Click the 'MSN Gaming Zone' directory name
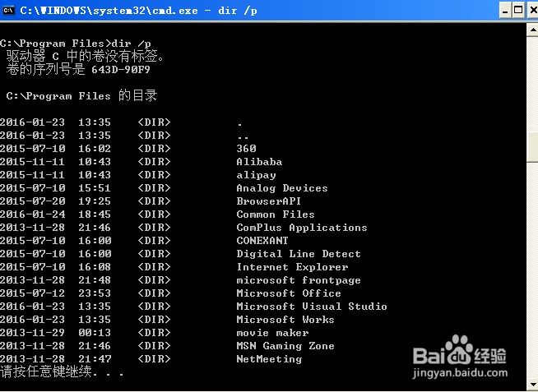The height and width of the screenshot is (392, 538). [285, 346]
